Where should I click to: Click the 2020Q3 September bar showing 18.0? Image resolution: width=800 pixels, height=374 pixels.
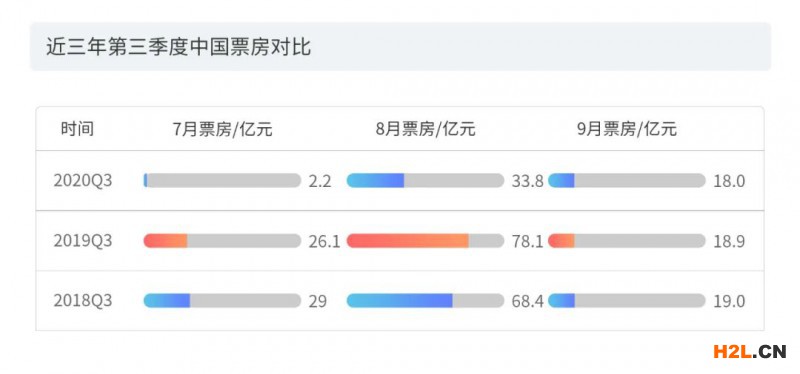coord(627,181)
